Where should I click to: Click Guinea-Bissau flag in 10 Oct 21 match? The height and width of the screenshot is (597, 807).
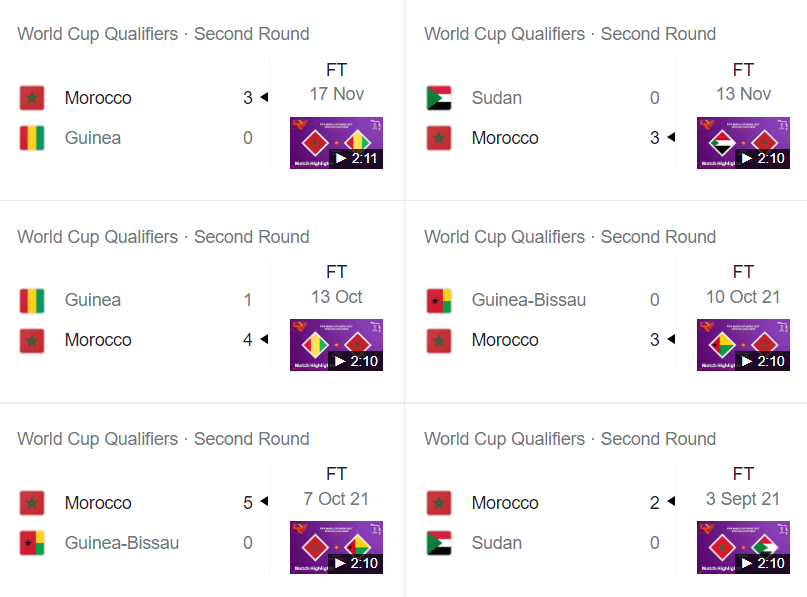439,301
